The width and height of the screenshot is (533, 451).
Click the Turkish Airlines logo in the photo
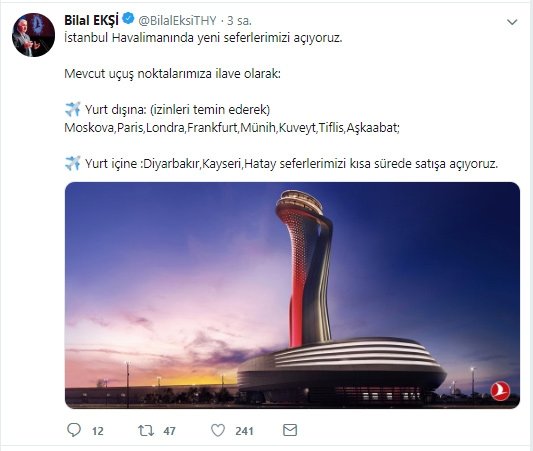pos(500,391)
